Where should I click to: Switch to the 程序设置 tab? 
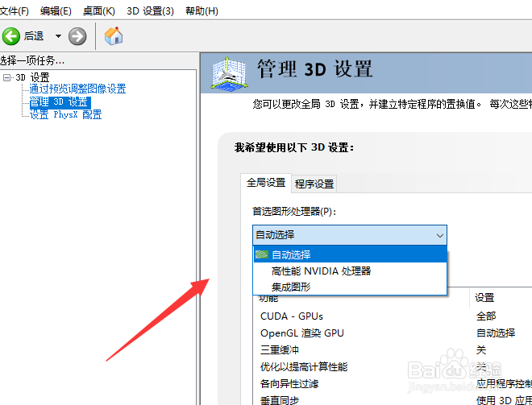314,184
